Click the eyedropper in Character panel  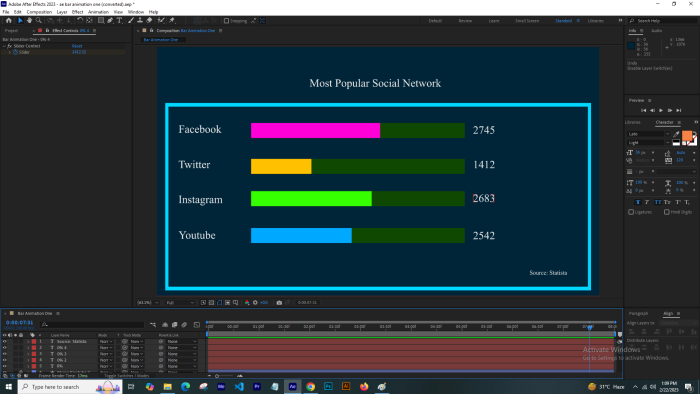tap(676, 134)
